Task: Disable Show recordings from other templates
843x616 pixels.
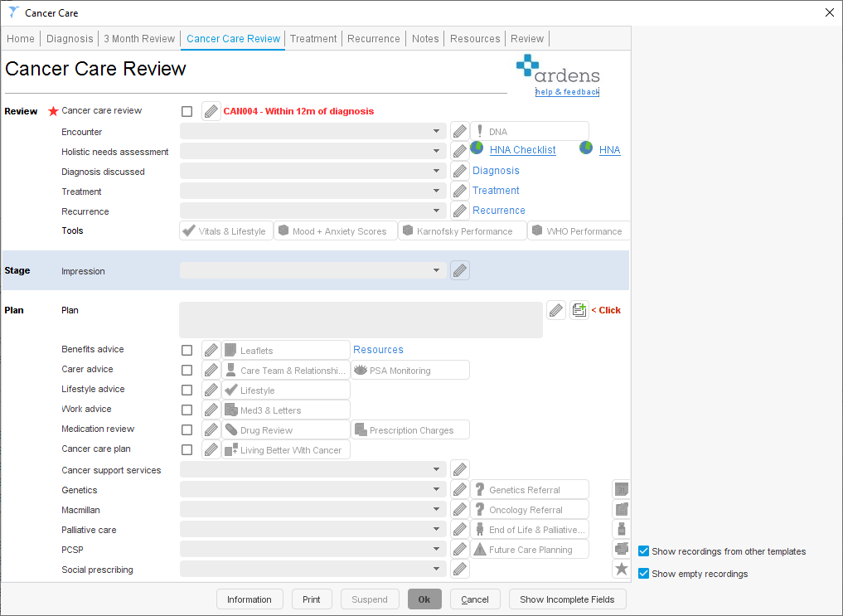Action: [x=643, y=551]
